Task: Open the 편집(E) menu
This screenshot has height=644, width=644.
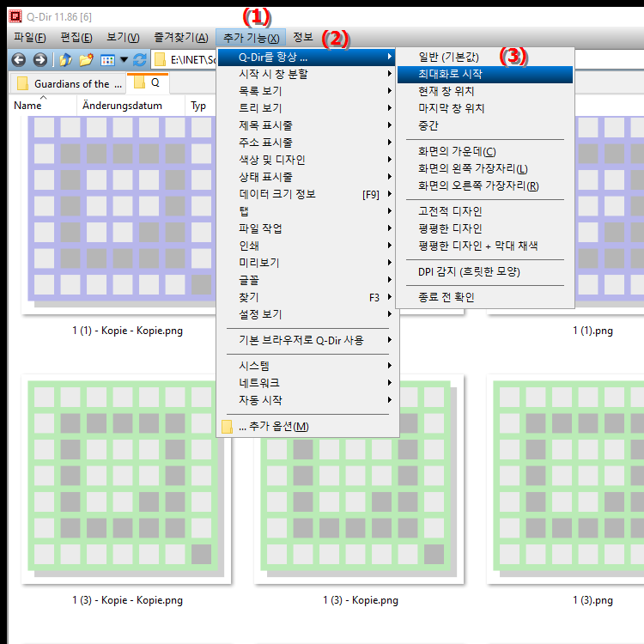Action: (76, 38)
